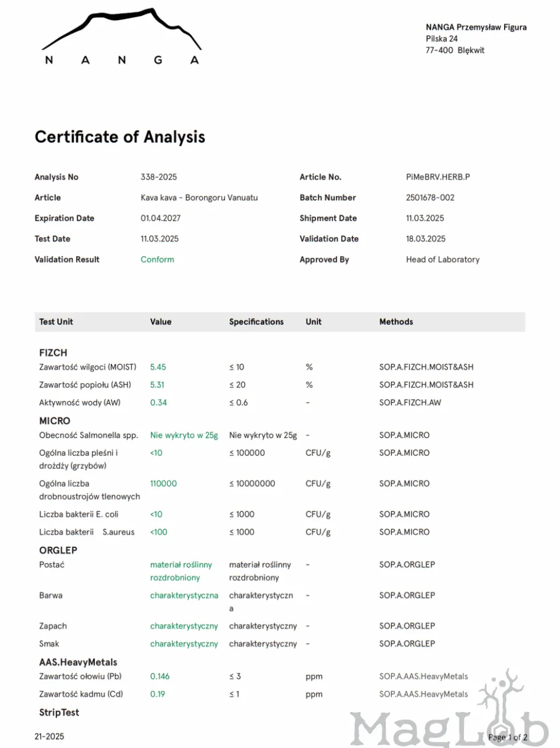Click the 'Barwa' row label
Image resolution: width=560 pixels, height=748 pixels.
pos(51,596)
